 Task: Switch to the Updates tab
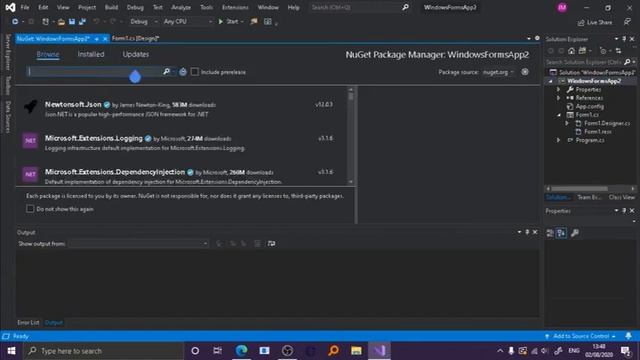(136, 54)
